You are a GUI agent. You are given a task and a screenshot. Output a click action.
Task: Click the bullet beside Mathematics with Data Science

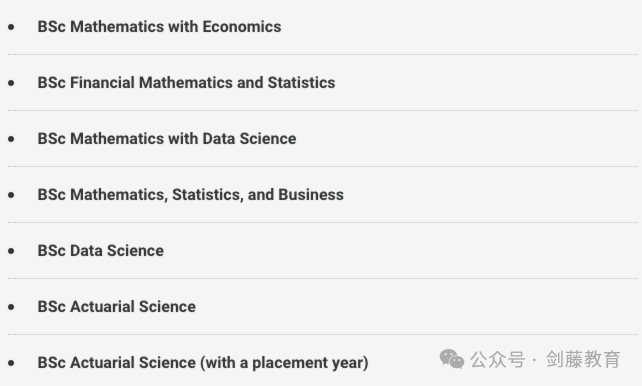(11, 139)
